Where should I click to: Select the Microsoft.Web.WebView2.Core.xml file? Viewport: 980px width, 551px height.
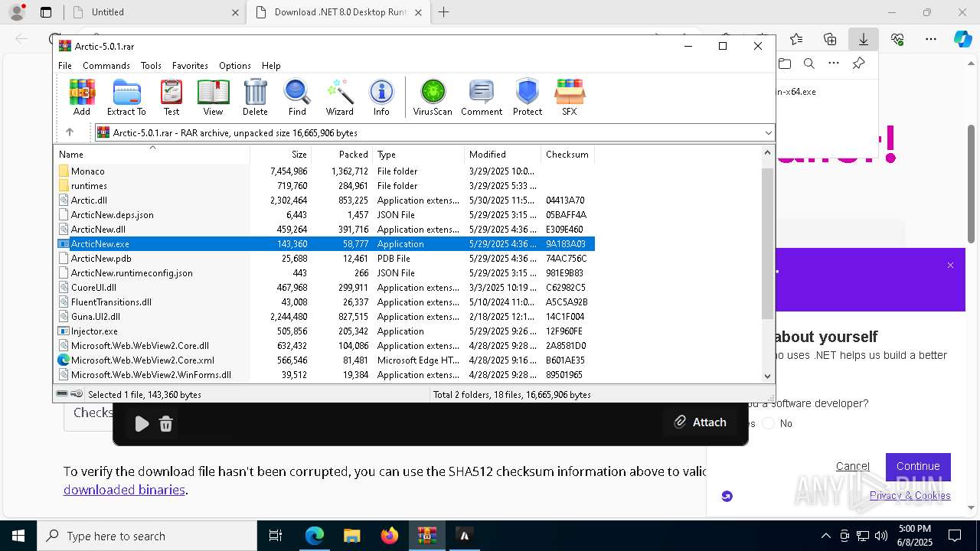click(142, 360)
